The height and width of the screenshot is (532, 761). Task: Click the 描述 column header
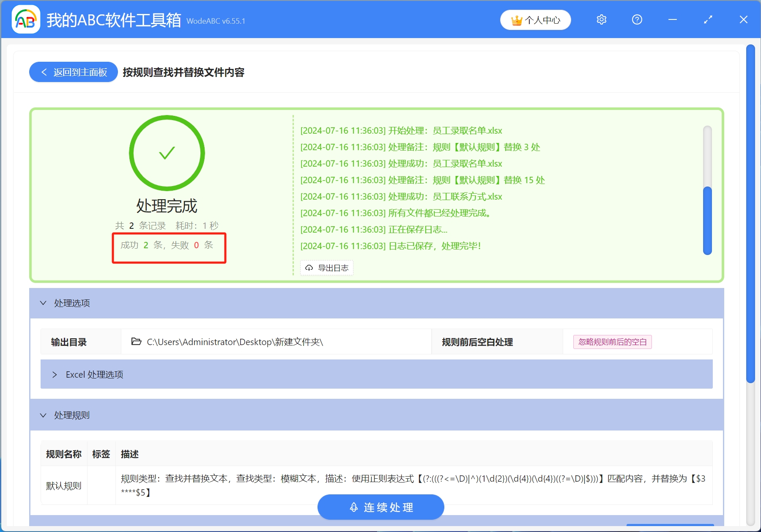pyautogui.click(x=129, y=454)
